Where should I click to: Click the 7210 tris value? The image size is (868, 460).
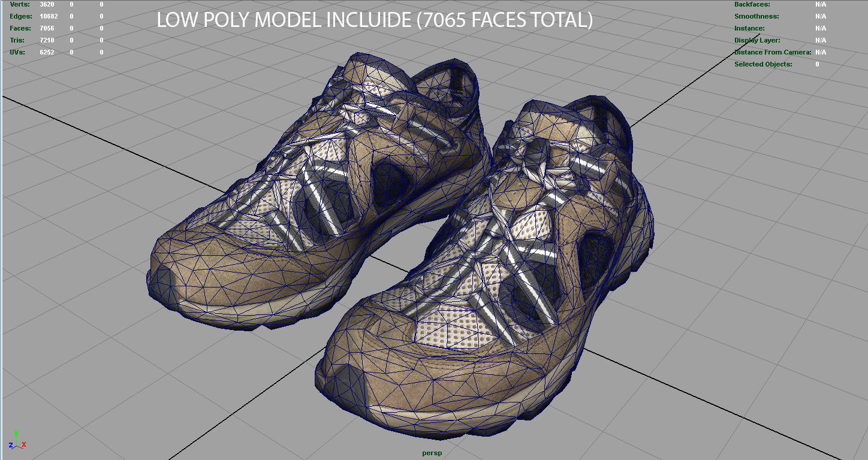(x=47, y=40)
